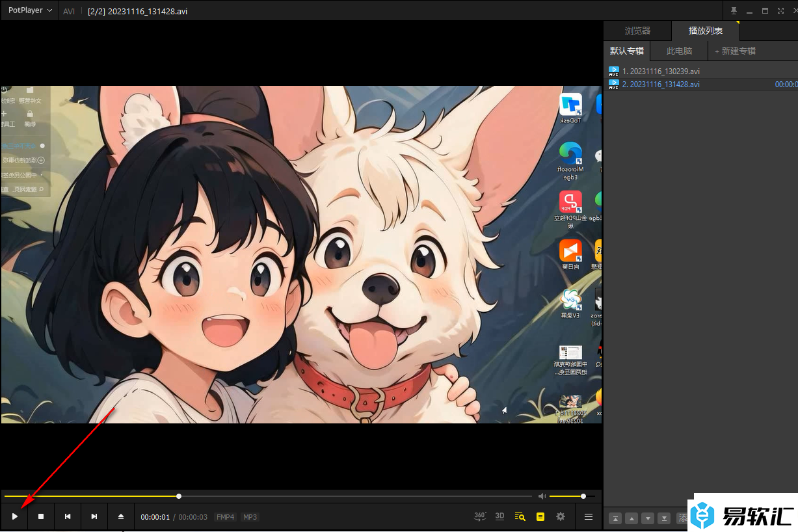Image resolution: width=798 pixels, height=532 pixels.
Task: Open the hamburger main menu
Action: tap(589, 516)
